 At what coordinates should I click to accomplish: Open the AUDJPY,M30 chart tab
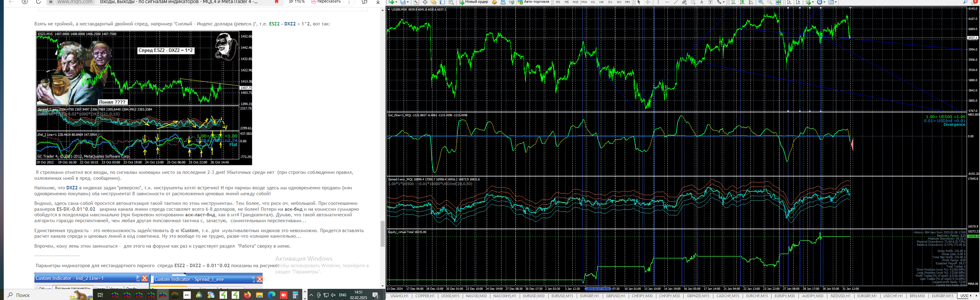(x=813, y=296)
